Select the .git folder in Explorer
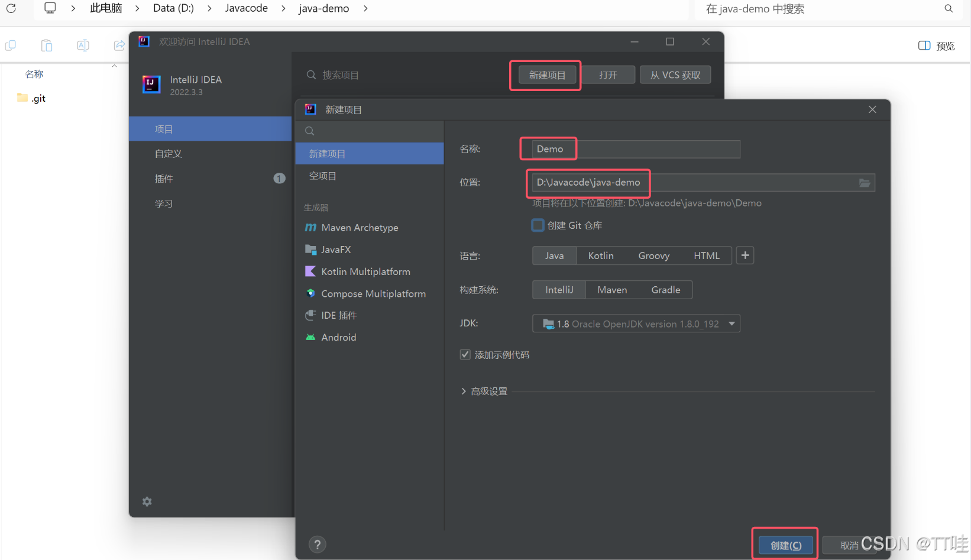This screenshot has height=560, width=971. [32, 98]
